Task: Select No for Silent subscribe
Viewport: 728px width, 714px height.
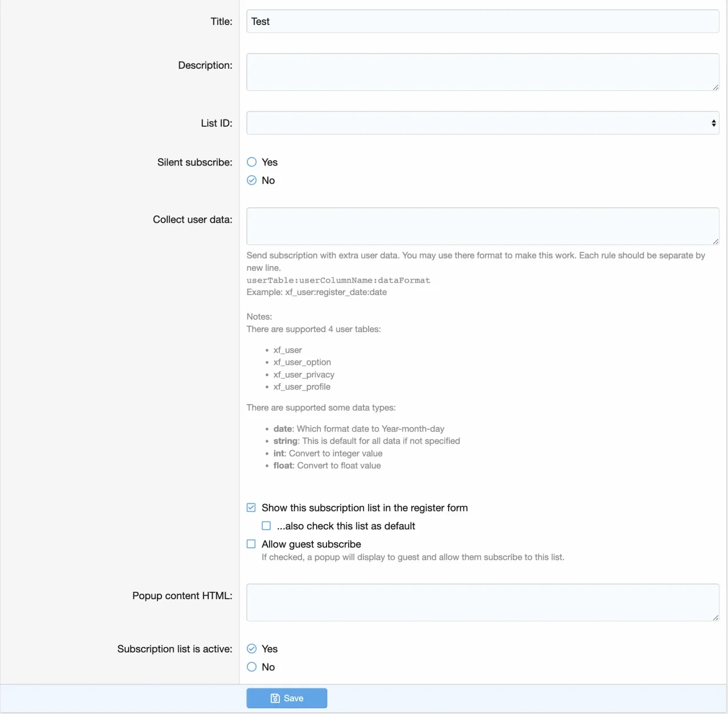Action: pos(252,180)
